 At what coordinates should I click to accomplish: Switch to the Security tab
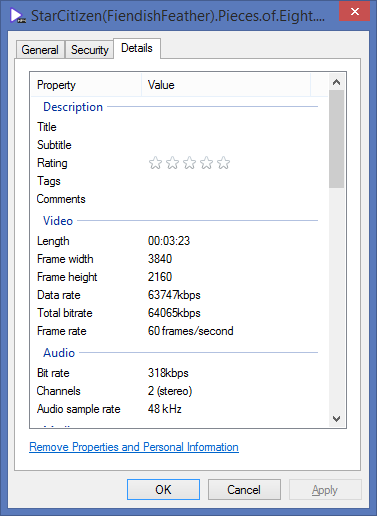tap(90, 50)
